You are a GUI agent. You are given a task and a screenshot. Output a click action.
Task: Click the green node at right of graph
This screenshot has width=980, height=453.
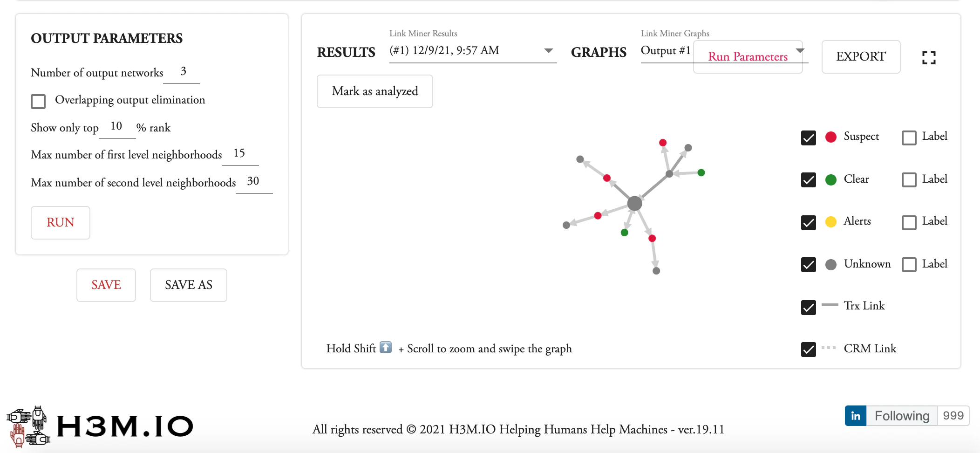pos(701,173)
